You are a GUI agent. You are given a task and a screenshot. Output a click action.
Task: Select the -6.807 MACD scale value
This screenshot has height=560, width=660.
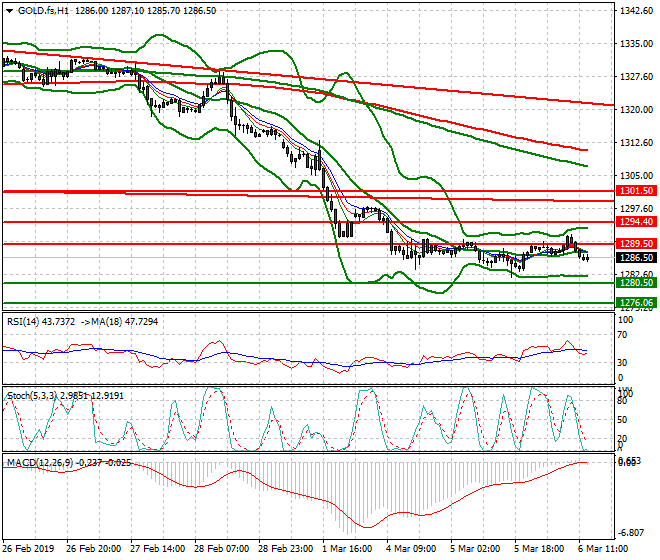(631, 533)
